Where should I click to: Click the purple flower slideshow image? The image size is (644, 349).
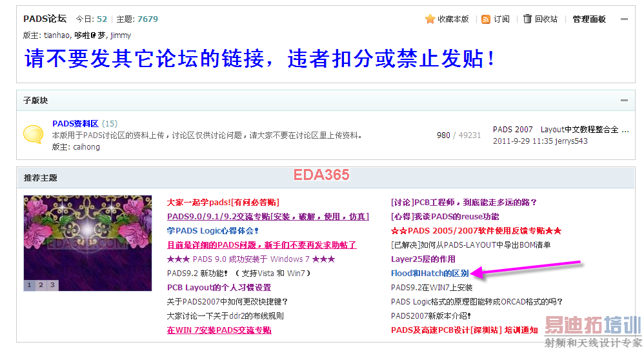point(88,243)
